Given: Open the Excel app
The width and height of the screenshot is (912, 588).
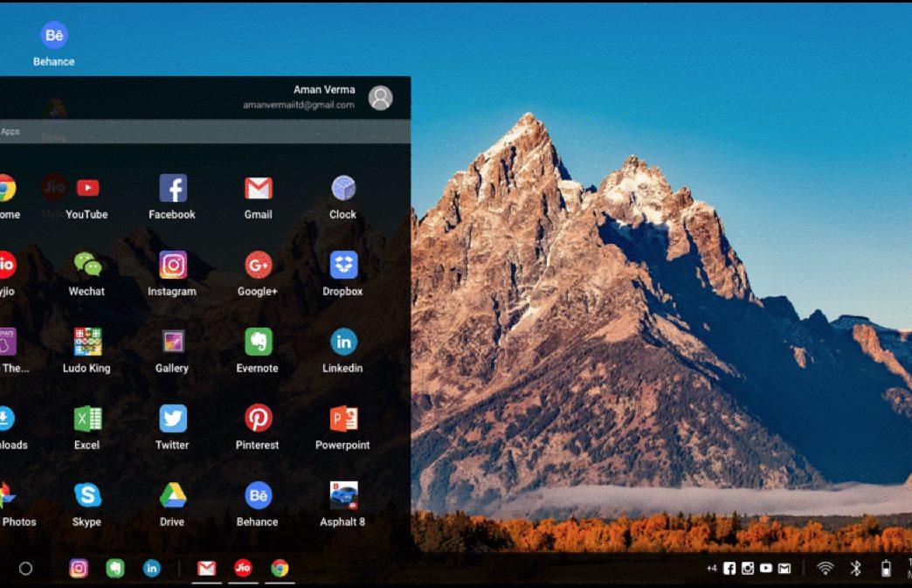Looking at the screenshot, I should pos(87,419).
